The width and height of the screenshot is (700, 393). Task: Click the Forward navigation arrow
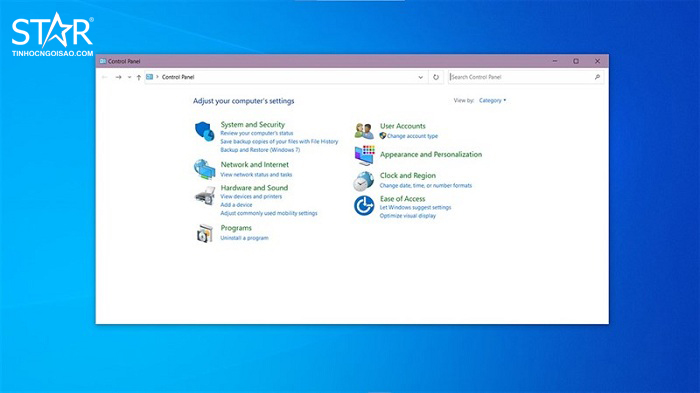118,77
